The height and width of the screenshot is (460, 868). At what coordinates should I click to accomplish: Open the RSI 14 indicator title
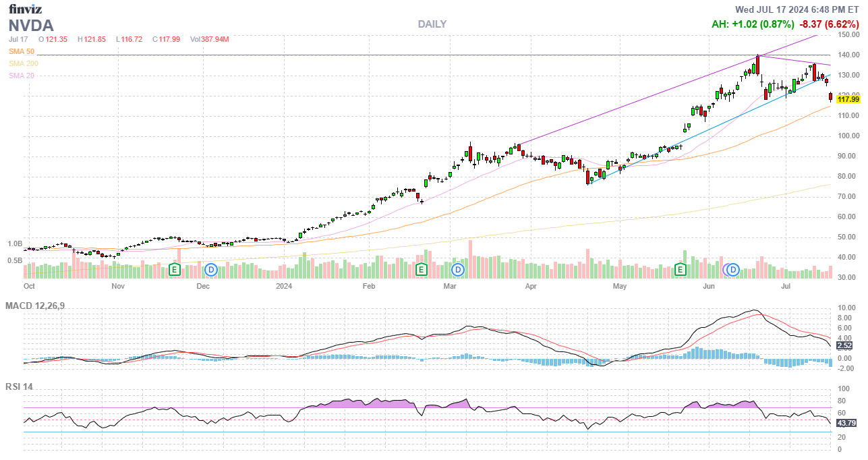point(19,387)
